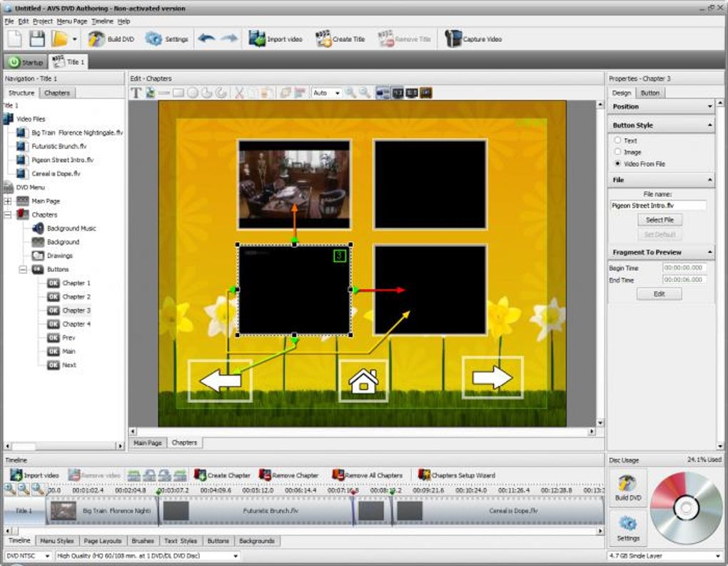
Task: Select the Insert Image tool
Action: [x=150, y=93]
